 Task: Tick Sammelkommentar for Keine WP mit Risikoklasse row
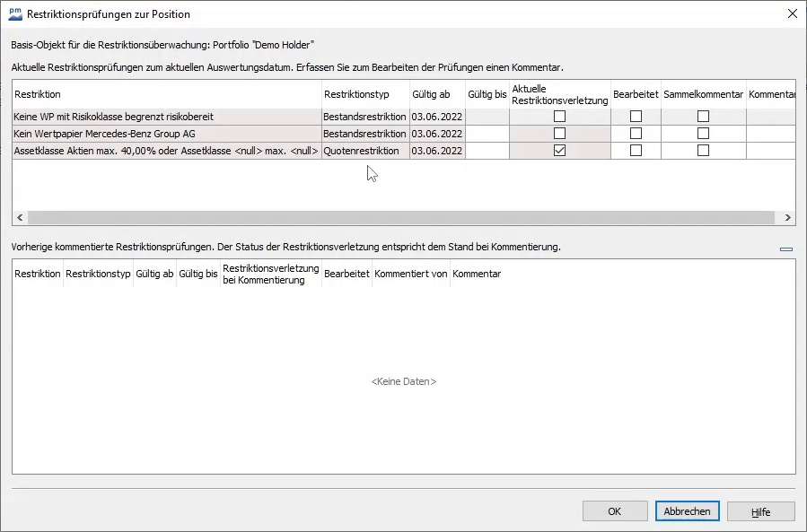click(x=703, y=117)
